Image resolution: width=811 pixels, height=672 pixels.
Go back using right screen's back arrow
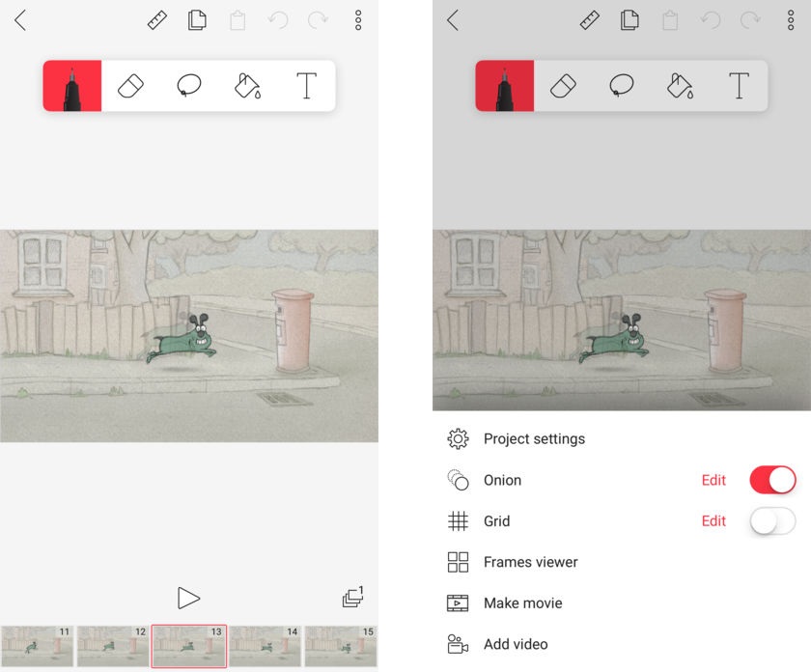[x=453, y=20]
